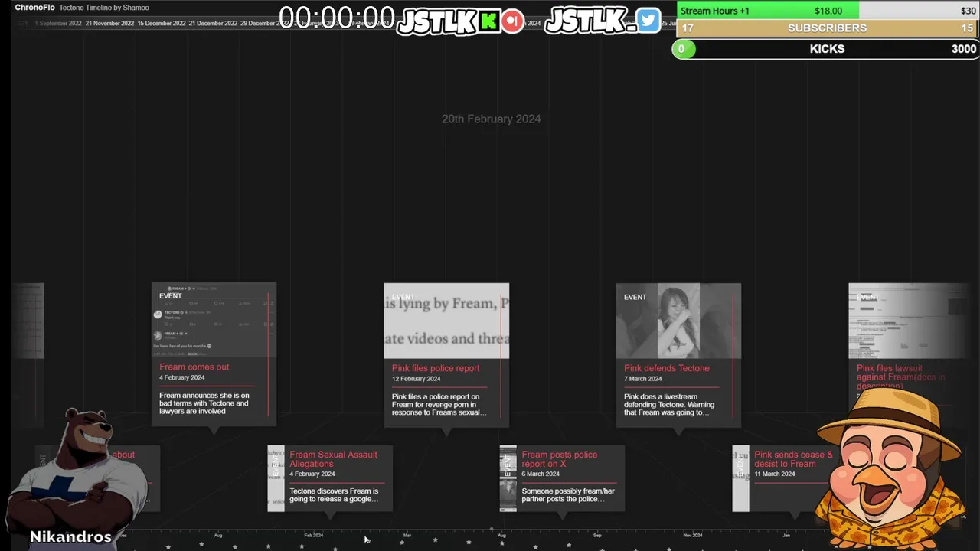
Task: Click the Stream Hours +1 progress bar
Action: click(x=828, y=11)
